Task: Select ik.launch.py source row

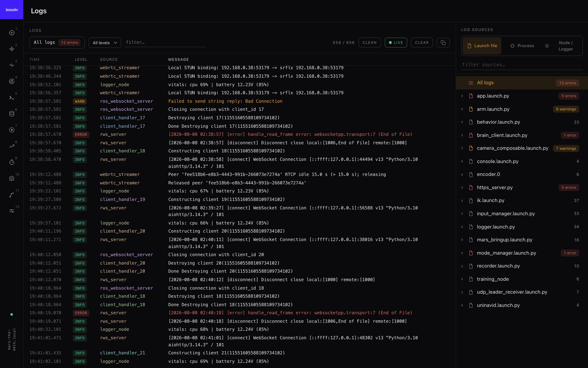Action: tap(522, 201)
